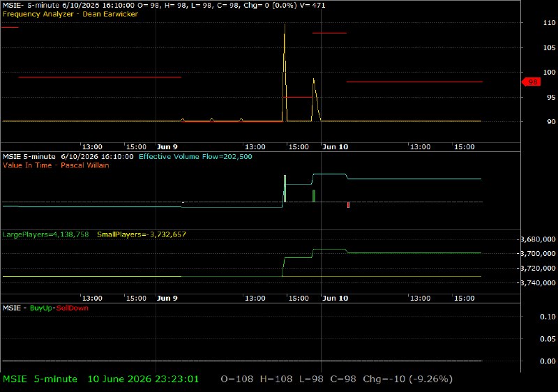Click the C=98 value in status bar

pyautogui.click(x=343, y=379)
